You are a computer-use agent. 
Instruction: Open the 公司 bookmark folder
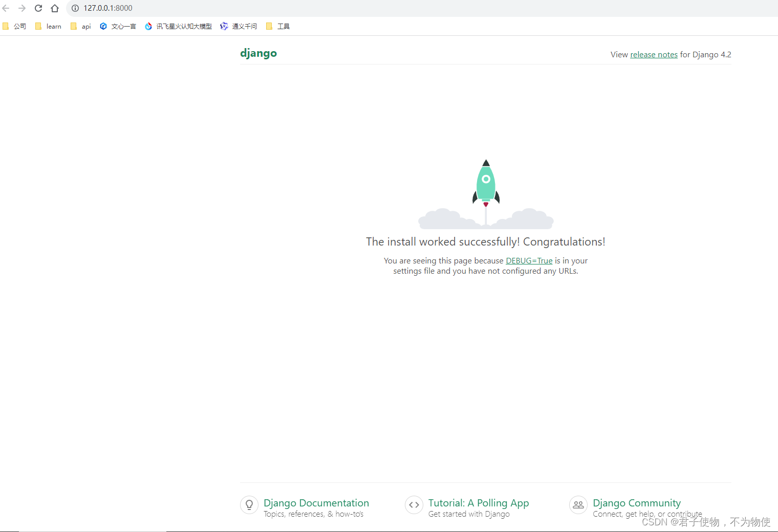(14, 26)
